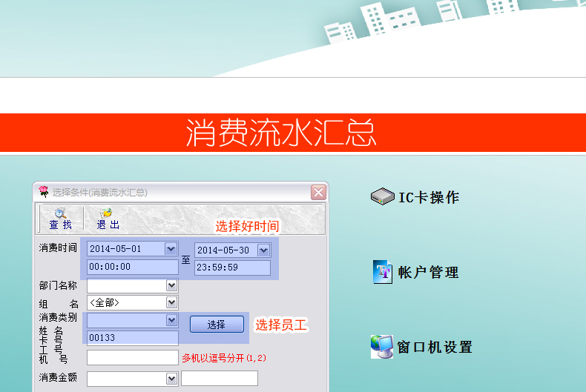Open the 组名 dropdown showing <全部>
The image size is (586, 392).
pos(171,302)
